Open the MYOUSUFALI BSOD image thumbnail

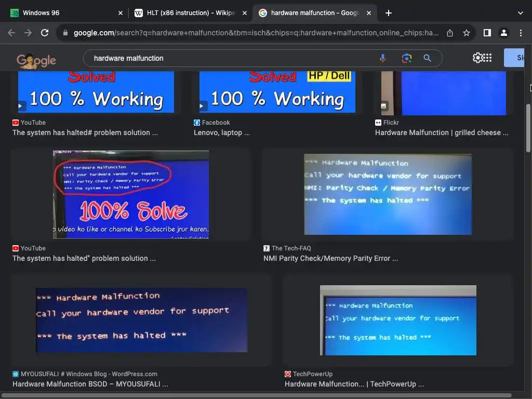[x=141, y=320]
